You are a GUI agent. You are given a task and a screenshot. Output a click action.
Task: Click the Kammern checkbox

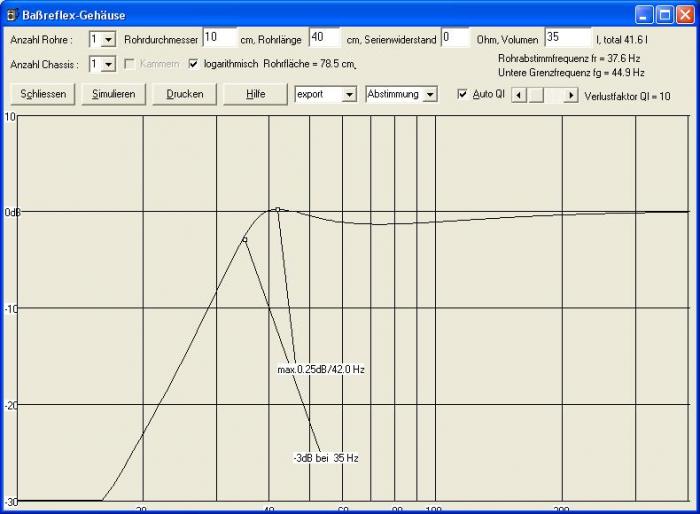coord(130,64)
